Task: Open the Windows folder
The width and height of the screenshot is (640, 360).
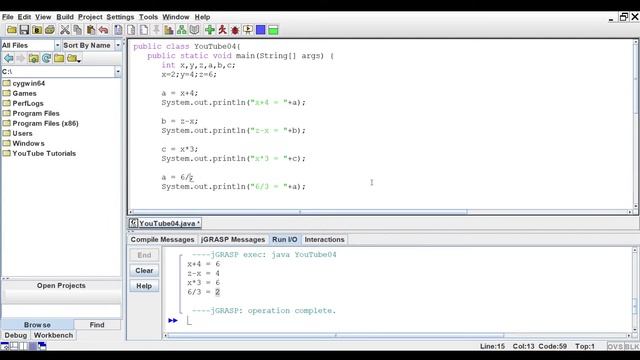Action: coord(24,143)
